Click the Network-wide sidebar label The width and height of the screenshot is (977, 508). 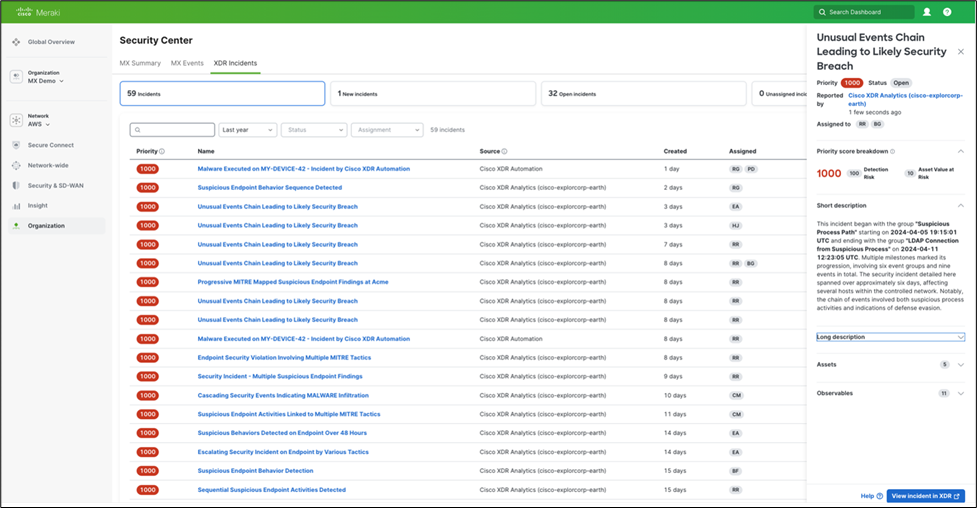coord(48,165)
